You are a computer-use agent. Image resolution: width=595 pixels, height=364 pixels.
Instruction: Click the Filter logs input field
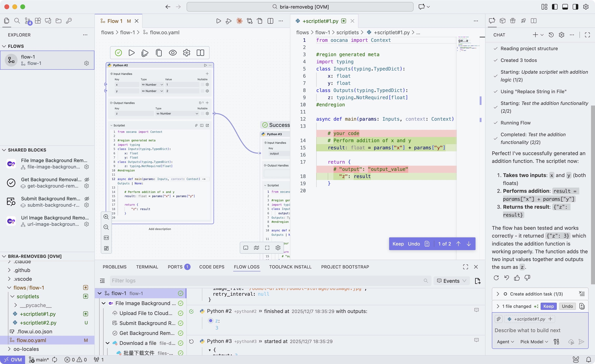266,281
